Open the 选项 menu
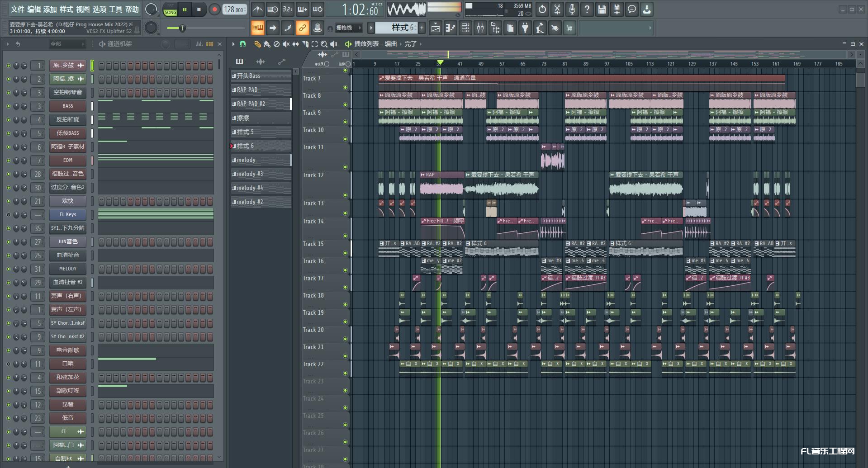868x468 pixels. click(100, 9)
